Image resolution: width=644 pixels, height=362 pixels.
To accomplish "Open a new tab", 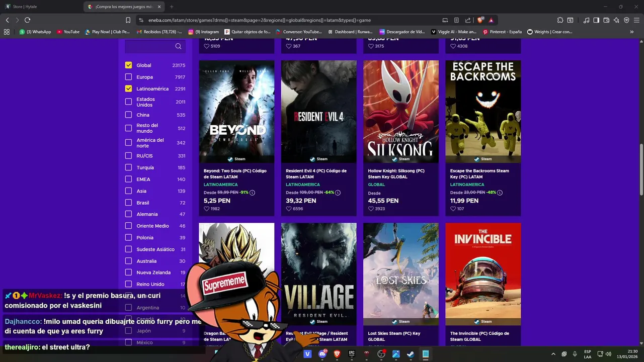I will 172,7.
